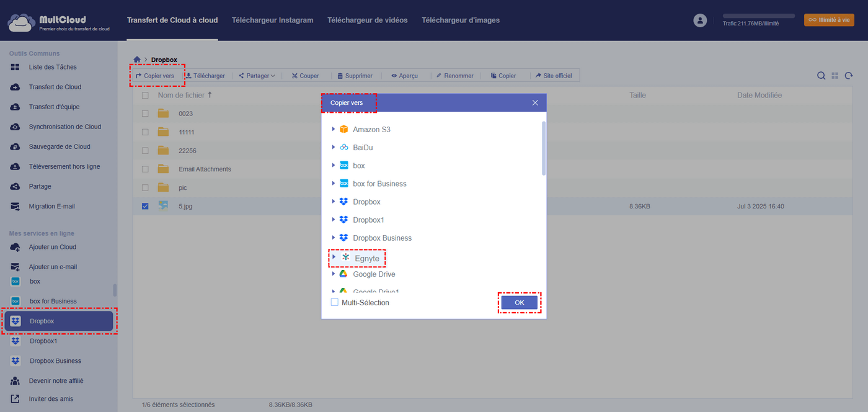The height and width of the screenshot is (412, 868).
Task: Click the Télécharger toolbar button
Action: [205, 76]
